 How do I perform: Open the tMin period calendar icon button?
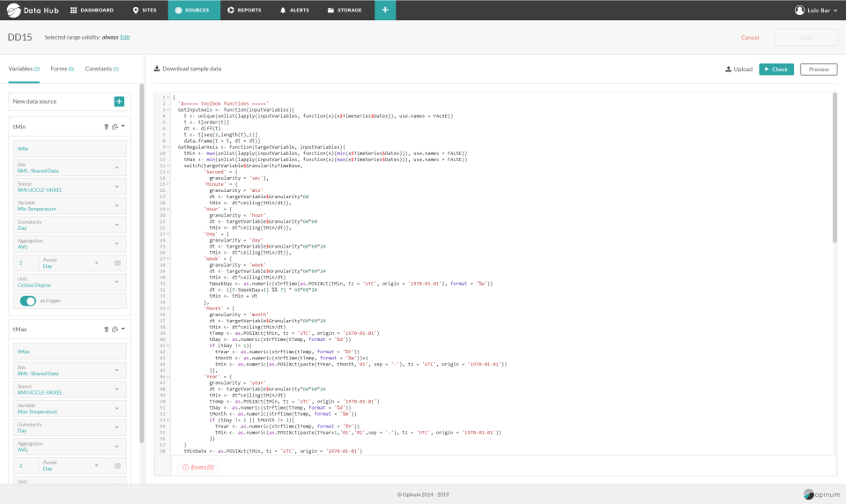(117, 263)
